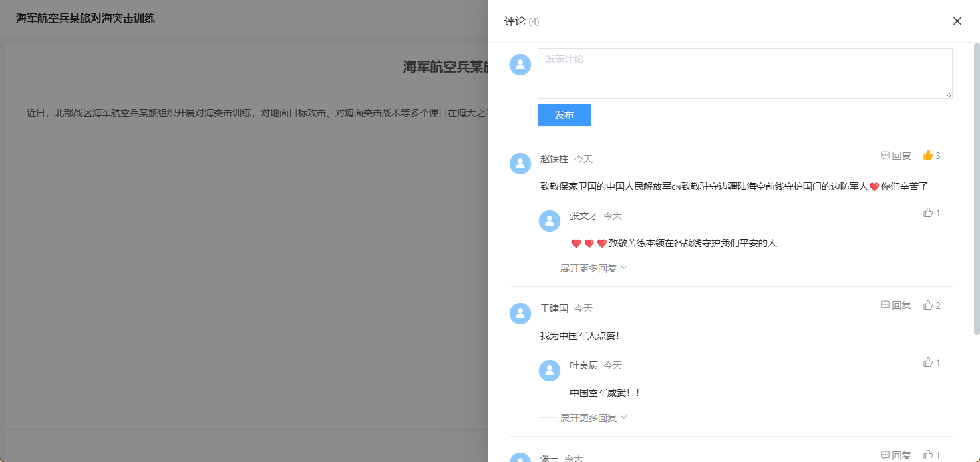
Task: Reply to 赵铁柱's comment
Action: coord(896,156)
